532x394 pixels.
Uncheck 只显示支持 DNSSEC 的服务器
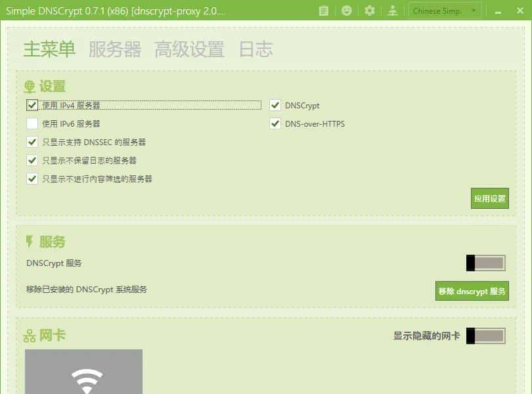pyautogui.click(x=32, y=141)
